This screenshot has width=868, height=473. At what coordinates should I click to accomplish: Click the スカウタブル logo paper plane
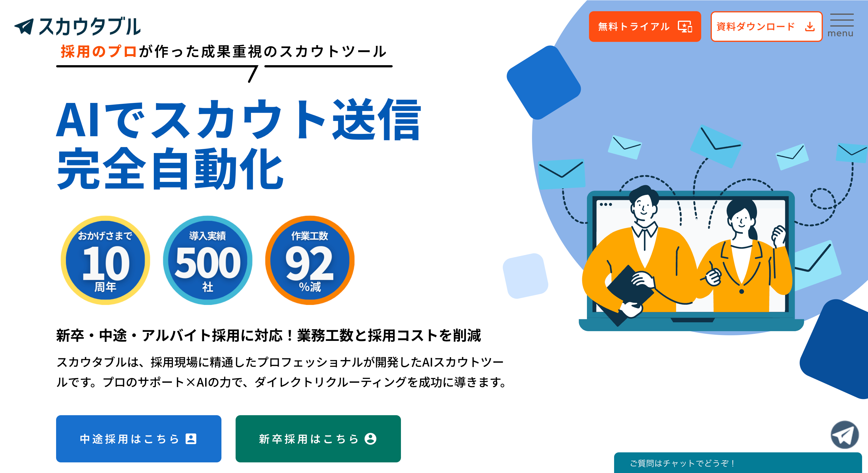coord(24,26)
